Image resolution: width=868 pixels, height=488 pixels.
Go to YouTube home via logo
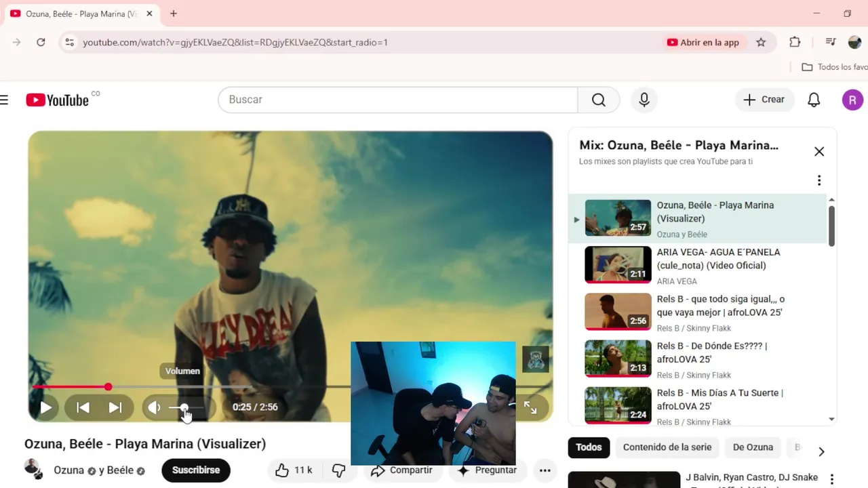(58, 100)
